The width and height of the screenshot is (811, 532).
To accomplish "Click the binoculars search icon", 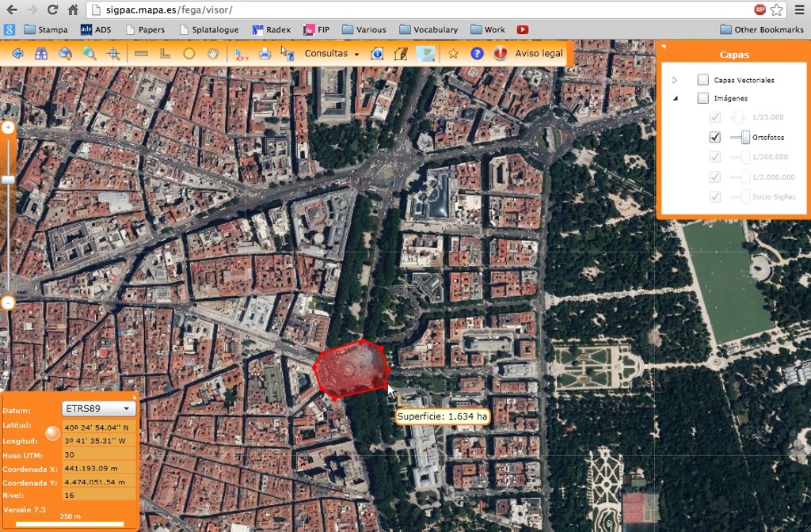I will point(41,54).
